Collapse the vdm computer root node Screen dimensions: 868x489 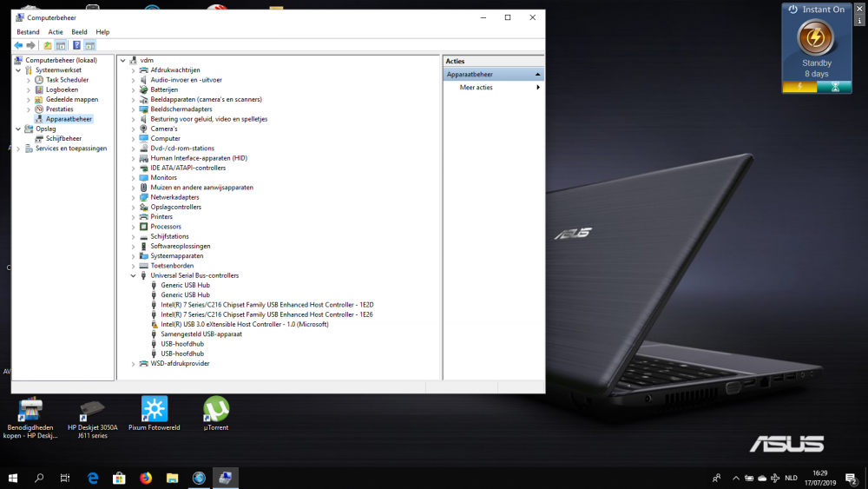pyautogui.click(x=123, y=60)
